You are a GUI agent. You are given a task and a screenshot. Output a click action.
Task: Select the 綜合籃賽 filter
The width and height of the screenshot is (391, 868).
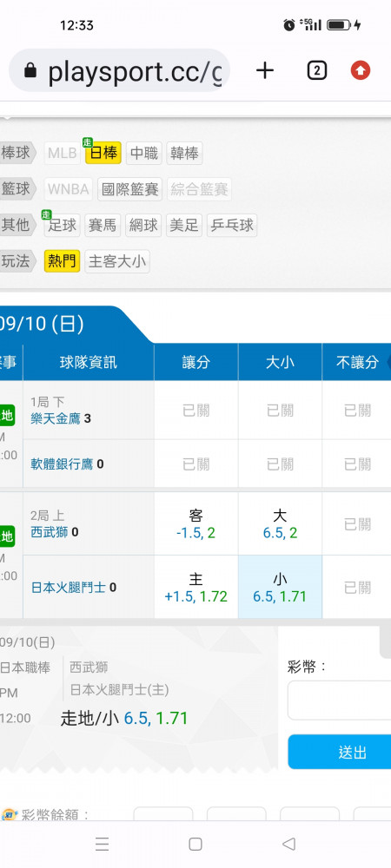coord(199,189)
